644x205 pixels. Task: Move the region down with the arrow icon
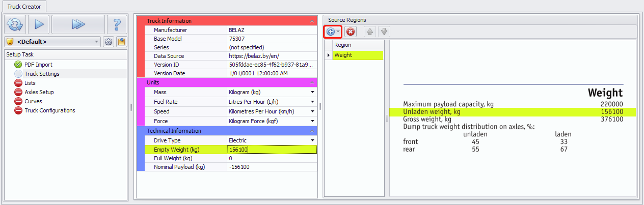click(384, 32)
